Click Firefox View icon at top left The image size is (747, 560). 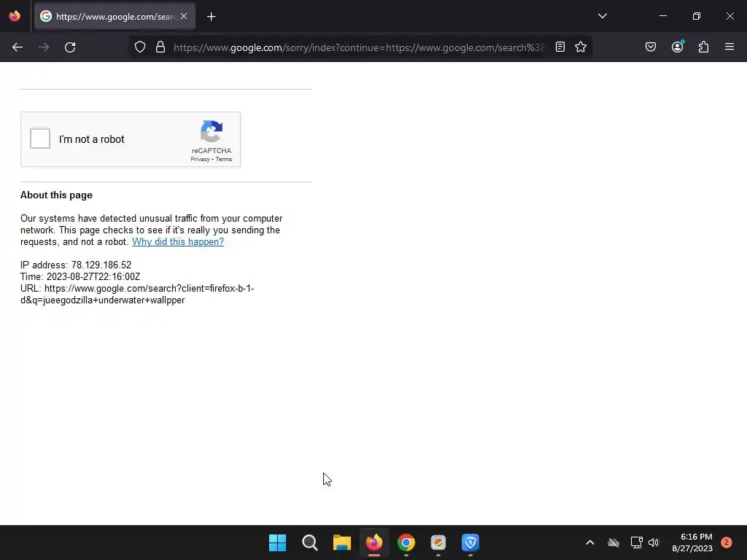point(15,16)
